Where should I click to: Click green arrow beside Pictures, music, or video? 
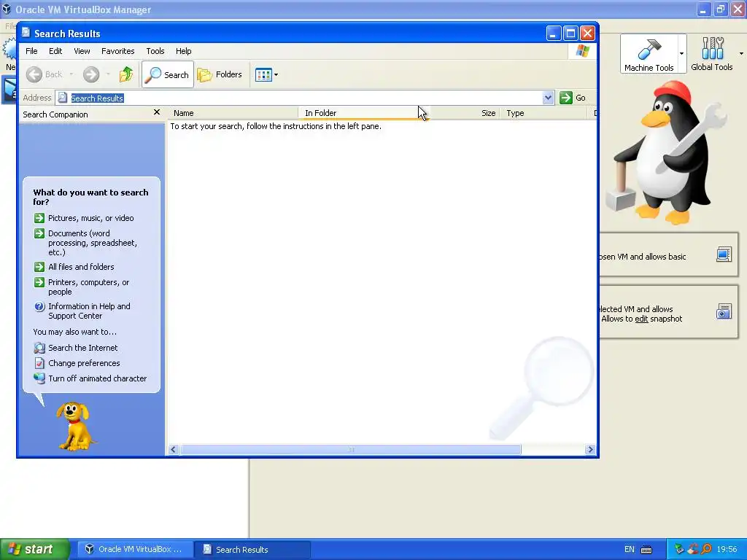pos(39,218)
